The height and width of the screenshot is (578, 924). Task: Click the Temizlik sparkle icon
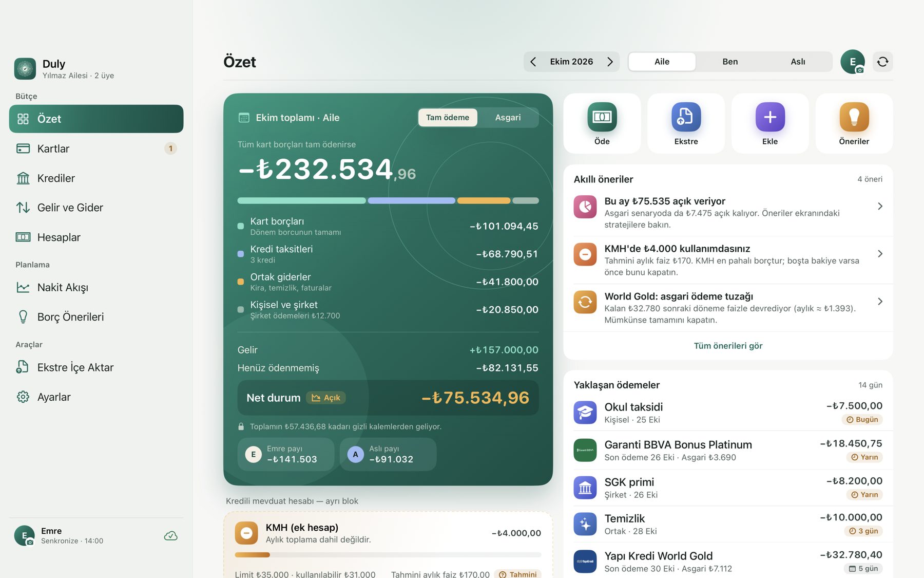[585, 524]
